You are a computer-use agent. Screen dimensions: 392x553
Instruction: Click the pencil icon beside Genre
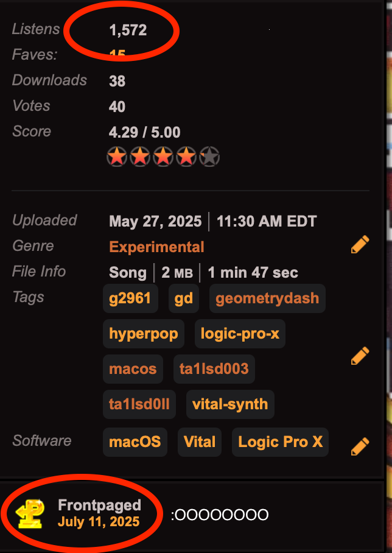[360, 244]
